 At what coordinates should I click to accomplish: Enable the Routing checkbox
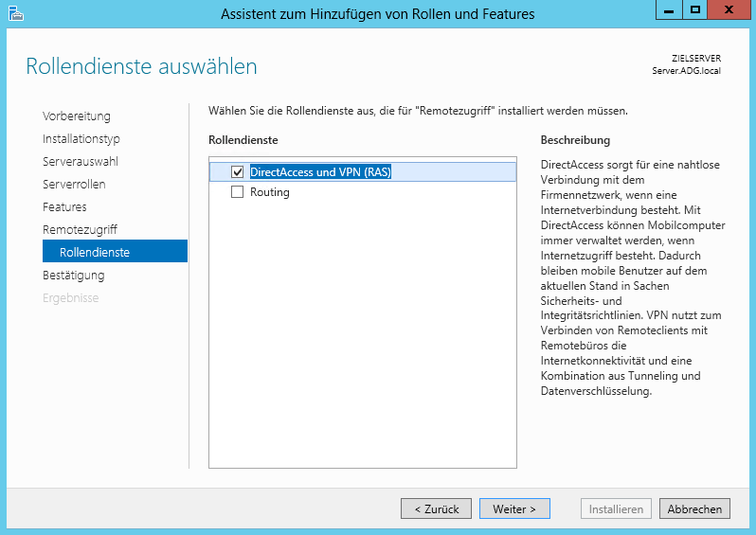[x=237, y=192]
